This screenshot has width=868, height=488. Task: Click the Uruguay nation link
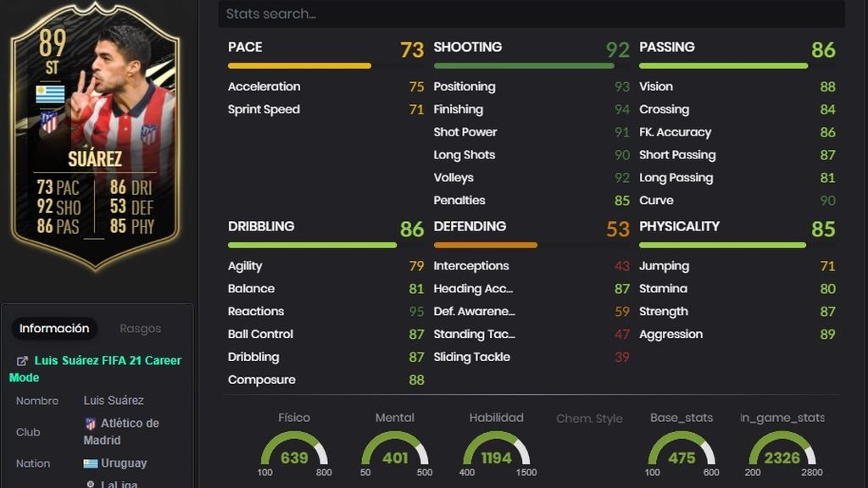tap(124, 463)
